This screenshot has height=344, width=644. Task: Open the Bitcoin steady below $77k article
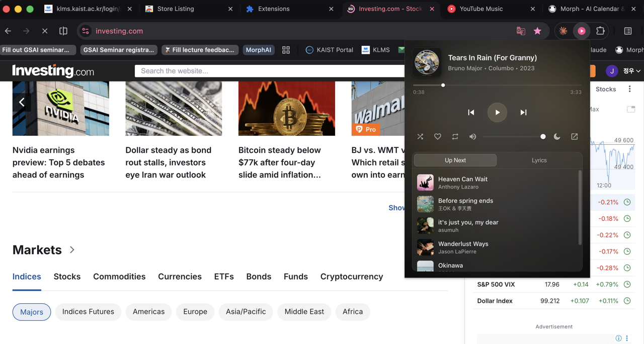click(x=280, y=162)
